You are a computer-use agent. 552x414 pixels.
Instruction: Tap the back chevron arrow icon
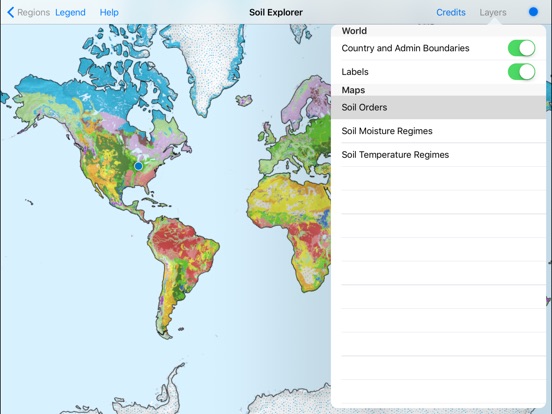11,12
